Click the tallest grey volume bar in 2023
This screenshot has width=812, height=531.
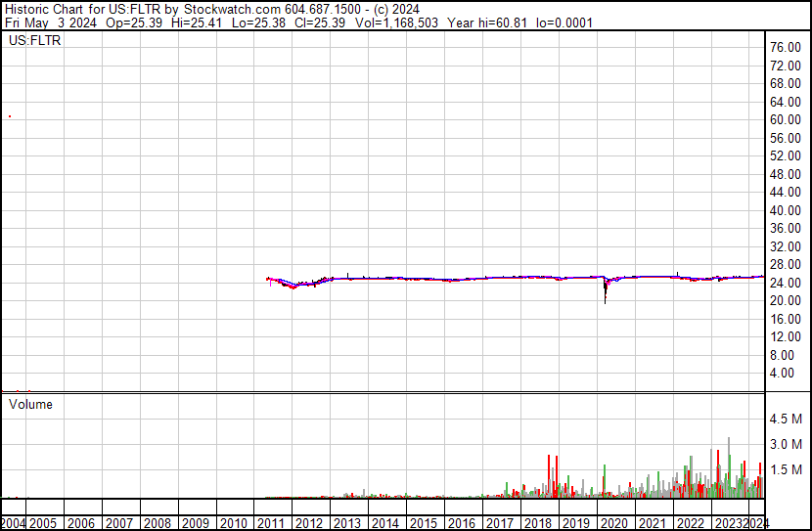click(729, 467)
